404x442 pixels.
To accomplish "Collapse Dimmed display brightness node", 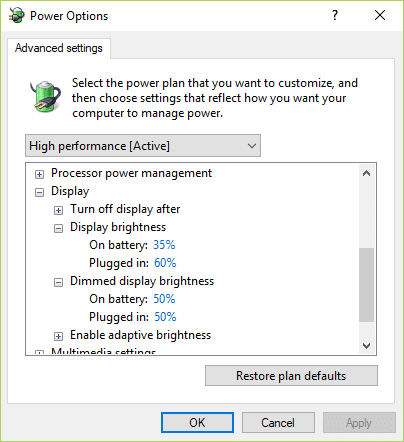I will coord(58,282).
